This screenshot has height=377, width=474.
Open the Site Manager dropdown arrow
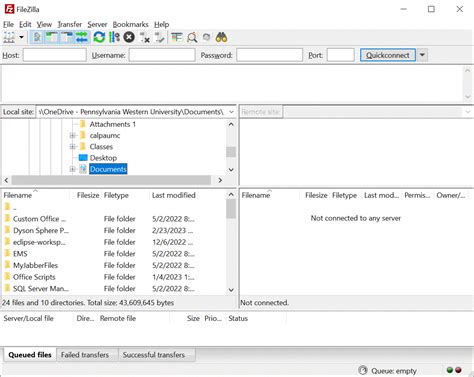(x=21, y=37)
